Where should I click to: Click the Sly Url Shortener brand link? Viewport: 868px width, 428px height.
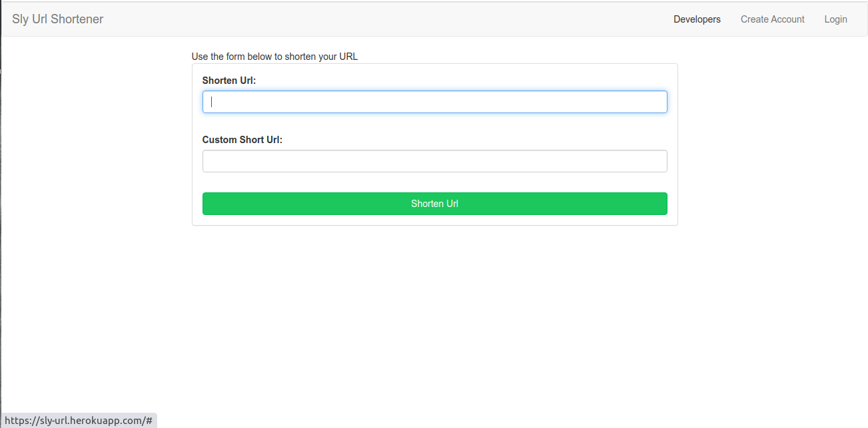click(58, 19)
